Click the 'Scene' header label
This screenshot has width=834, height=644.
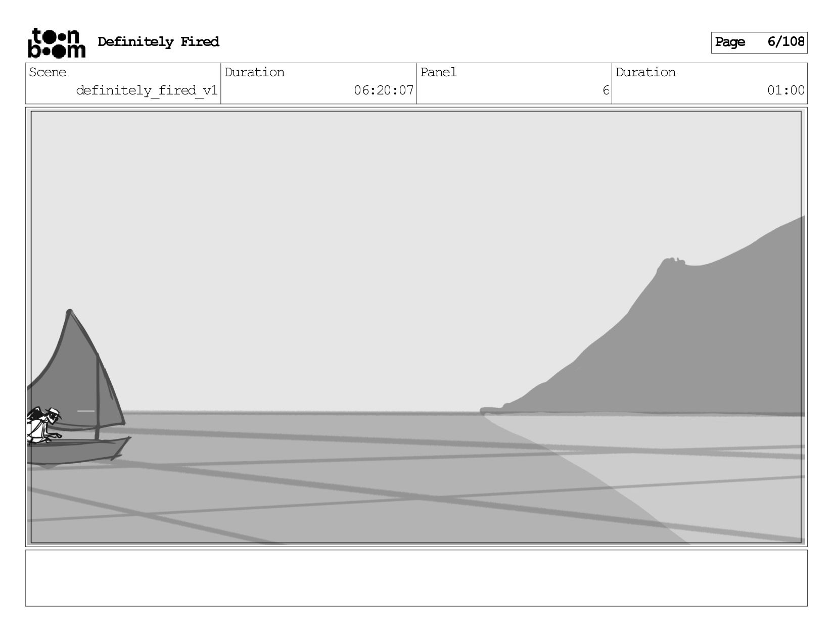point(48,72)
